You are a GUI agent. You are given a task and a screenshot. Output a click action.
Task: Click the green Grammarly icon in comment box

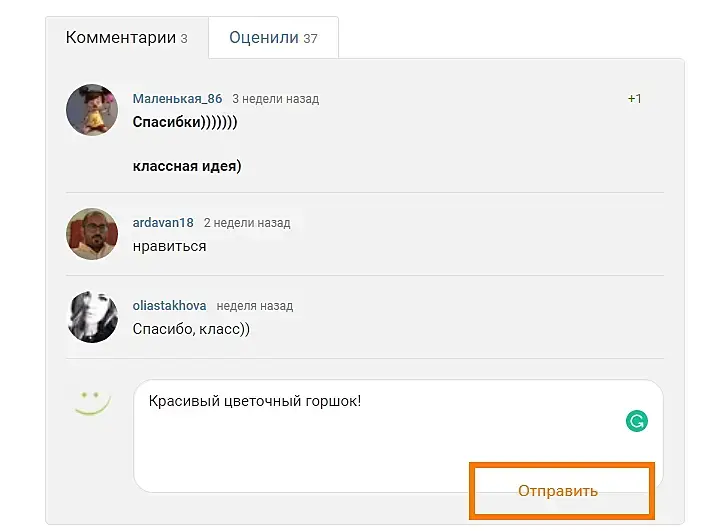636,421
